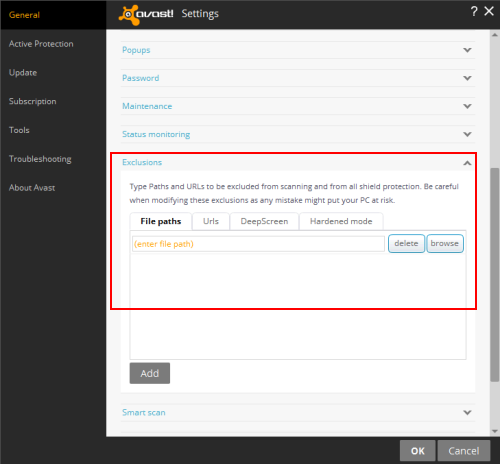Open help with the question mark icon
This screenshot has height=464, width=500.
point(474,12)
